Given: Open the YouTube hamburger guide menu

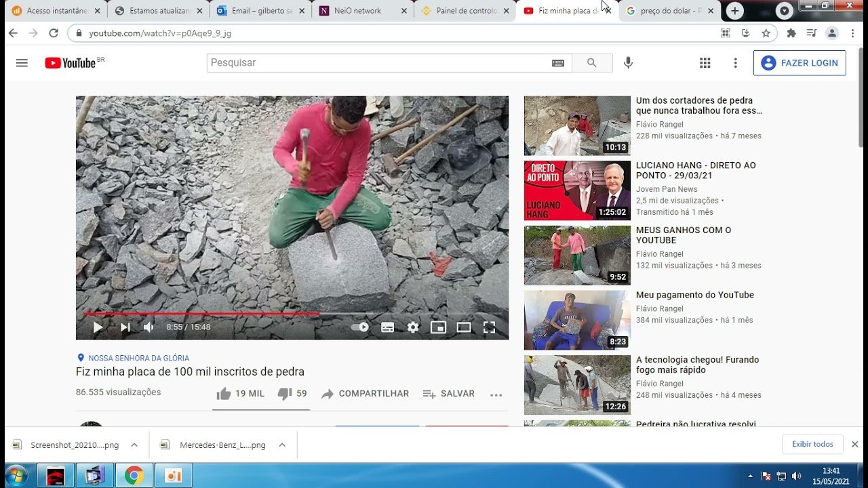Looking at the screenshot, I should click(x=22, y=63).
